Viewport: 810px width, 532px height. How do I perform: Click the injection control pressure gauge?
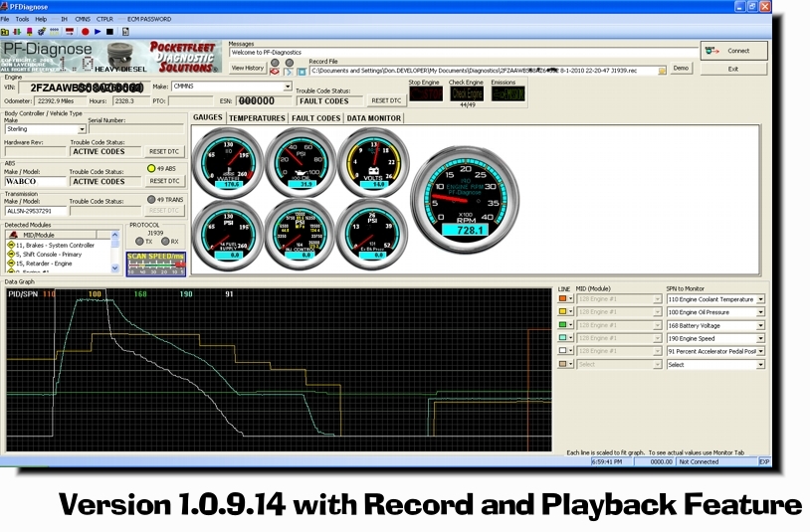(301, 235)
